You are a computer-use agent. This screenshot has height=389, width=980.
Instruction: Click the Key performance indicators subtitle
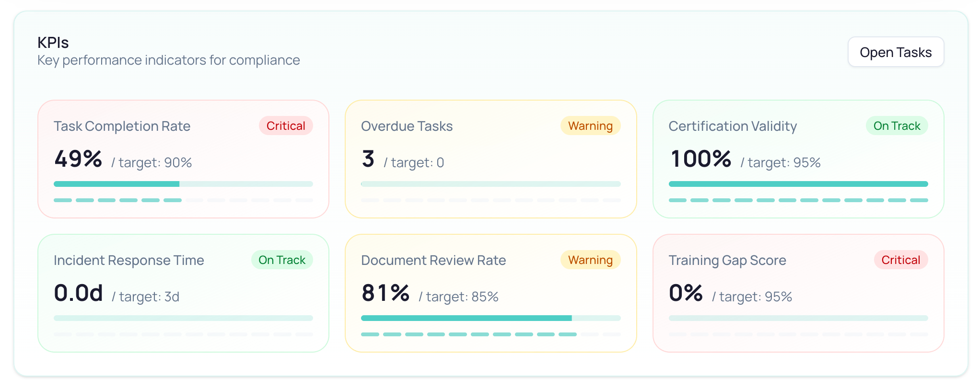169,60
